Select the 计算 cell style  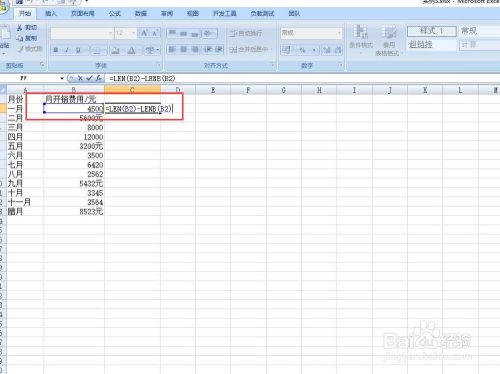479,44
